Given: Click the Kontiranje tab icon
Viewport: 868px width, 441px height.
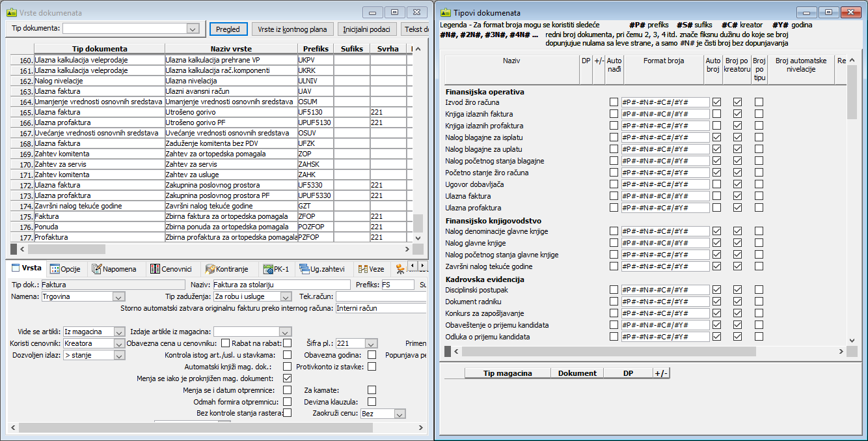Looking at the screenshot, I should pos(210,269).
